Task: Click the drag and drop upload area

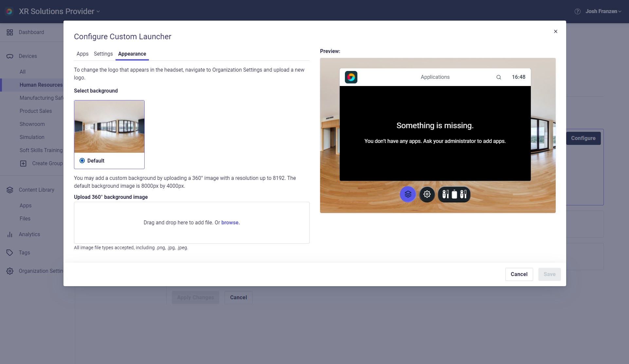Action: pos(192,223)
